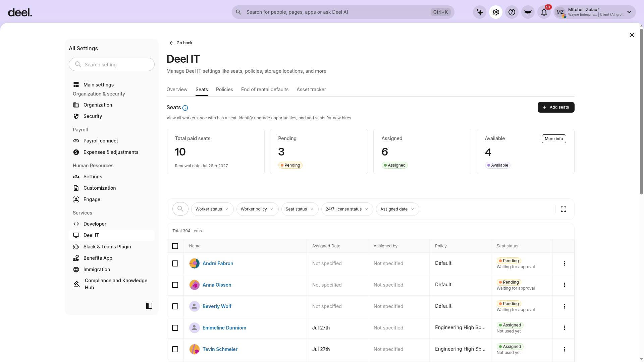Click the Add seats button
This screenshot has height=362, width=644.
coord(556,107)
